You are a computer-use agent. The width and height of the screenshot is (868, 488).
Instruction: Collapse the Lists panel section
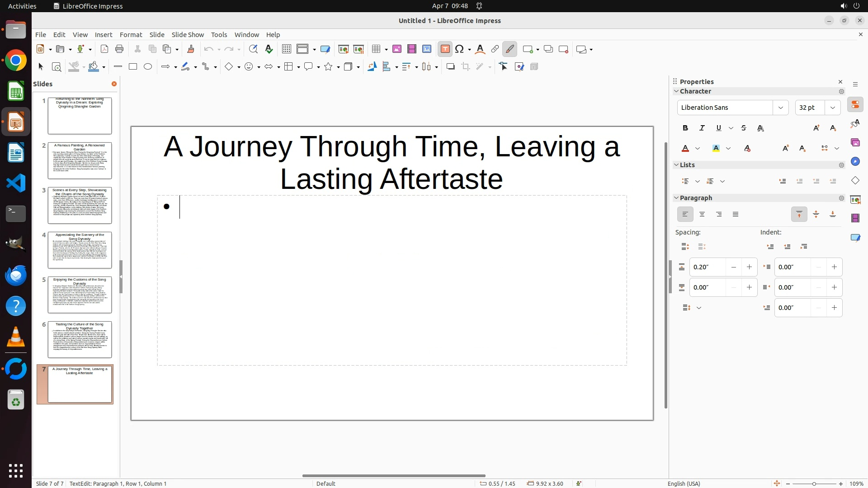(676, 165)
